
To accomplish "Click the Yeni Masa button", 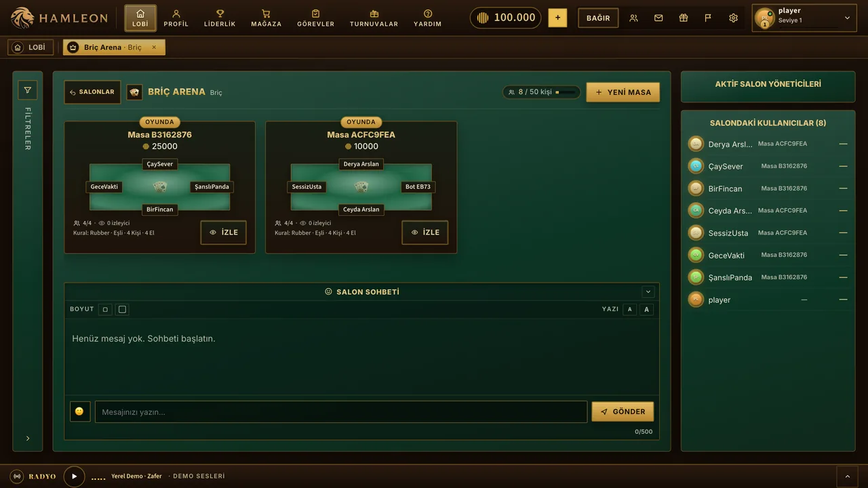I will (623, 92).
